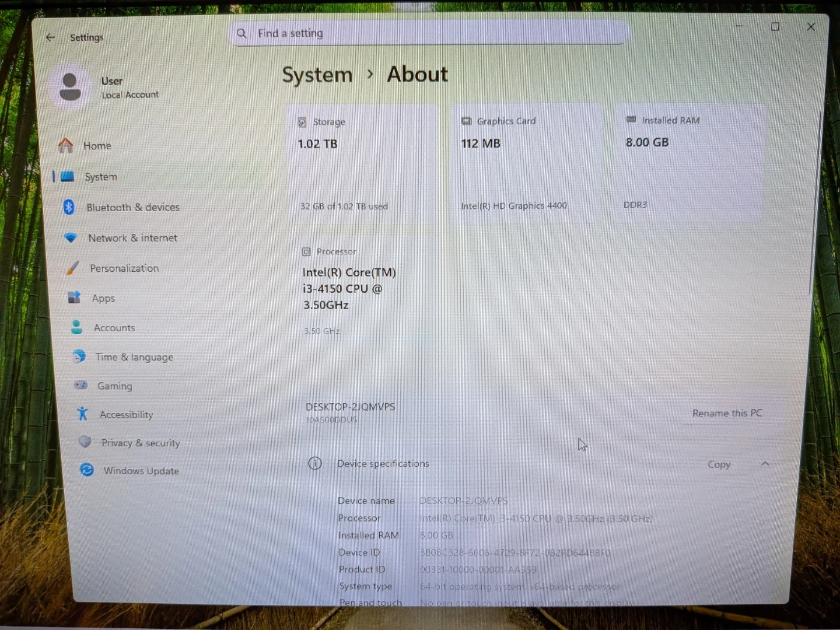The width and height of the screenshot is (840, 630).
Task: Open Bluetooth & devices via its icon
Action: pos(69,207)
